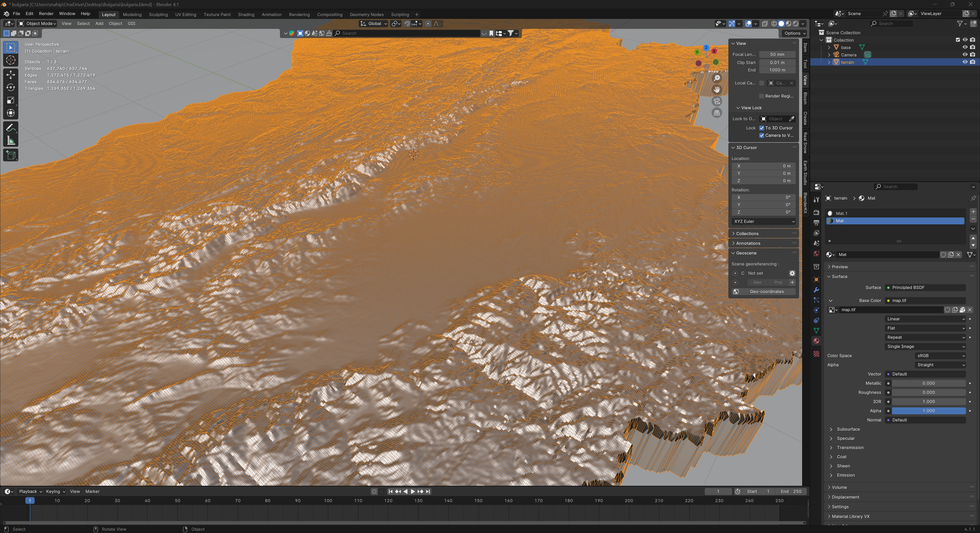Select the Rotate tool
This screenshot has width=980, height=533.
tap(11, 88)
